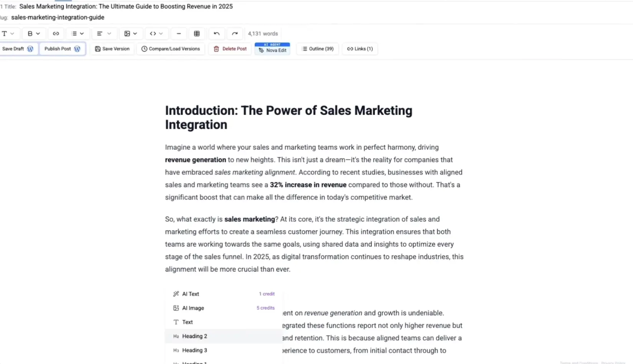This screenshot has height=364, width=633.
Task: Select Heading 3 in block menu
Action: (224, 350)
